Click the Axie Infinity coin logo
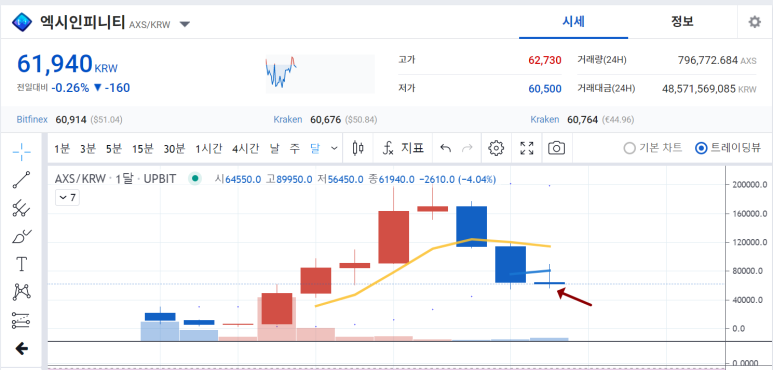The height and width of the screenshot is (370, 773). pyautogui.click(x=21, y=23)
